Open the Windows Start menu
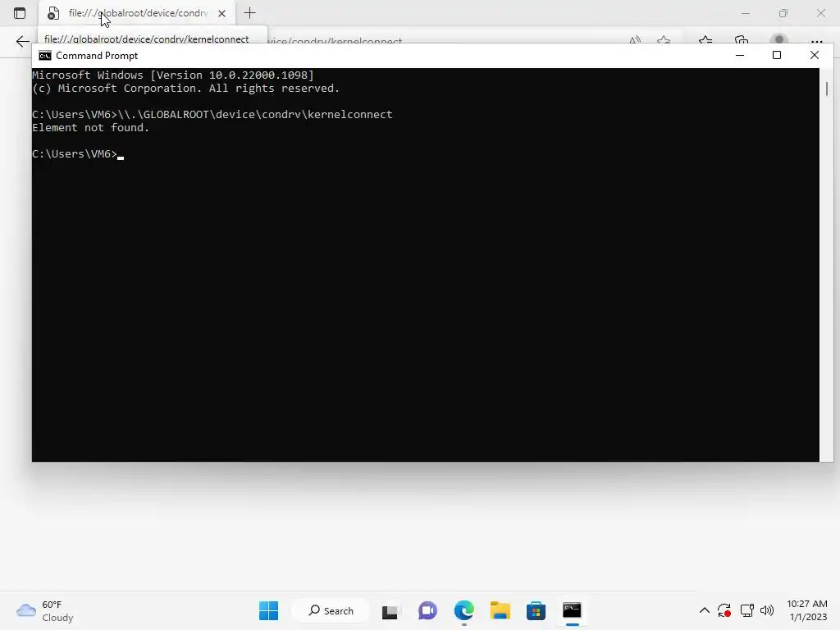This screenshot has width=840, height=630. (x=268, y=610)
